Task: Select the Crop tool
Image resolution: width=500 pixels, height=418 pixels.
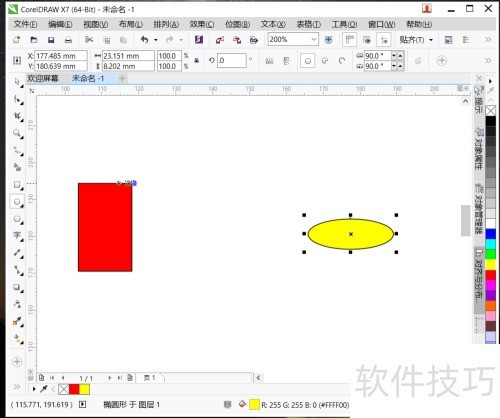Action: 17,116
